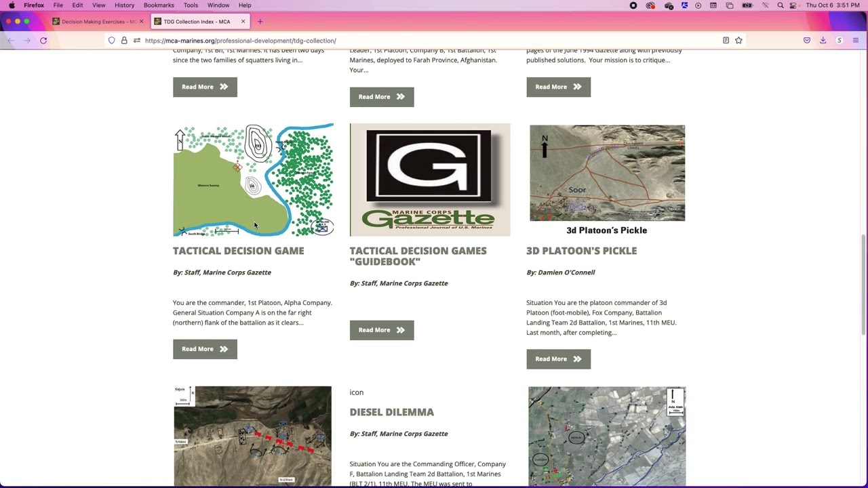Click the satellite field map thumbnail right of Diesel Dilemma
Viewport: 868px width, 488px height.
(x=607, y=436)
